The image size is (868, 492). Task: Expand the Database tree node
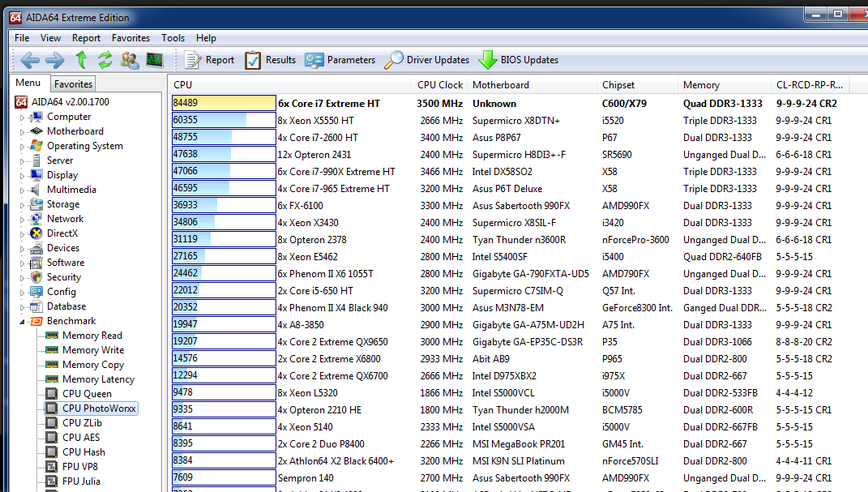(22, 307)
